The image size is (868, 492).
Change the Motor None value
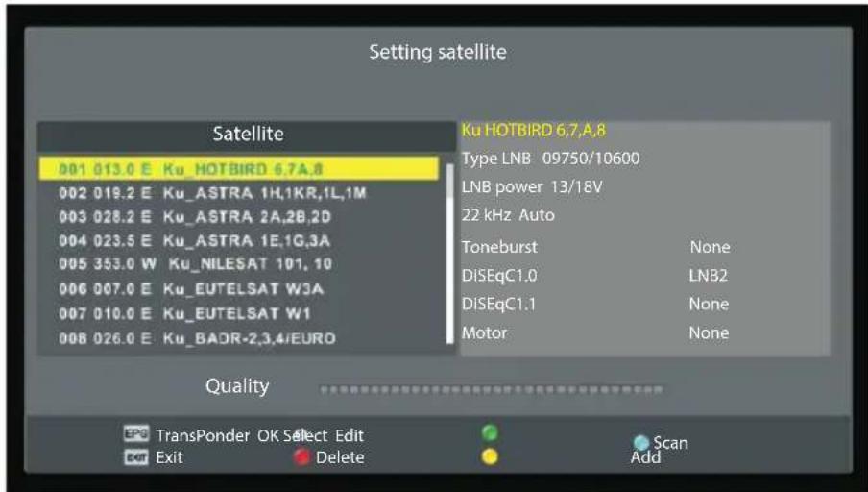coord(709,333)
